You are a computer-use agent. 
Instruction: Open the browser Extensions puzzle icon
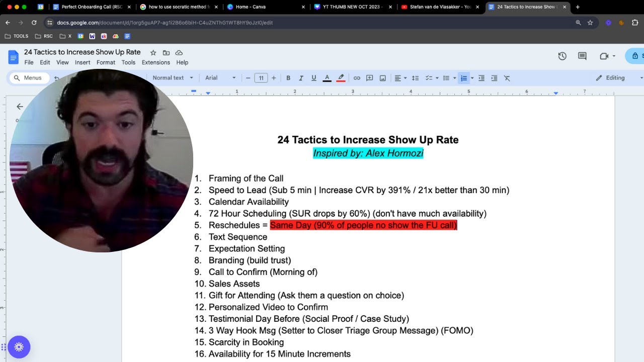tap(635, 23)
